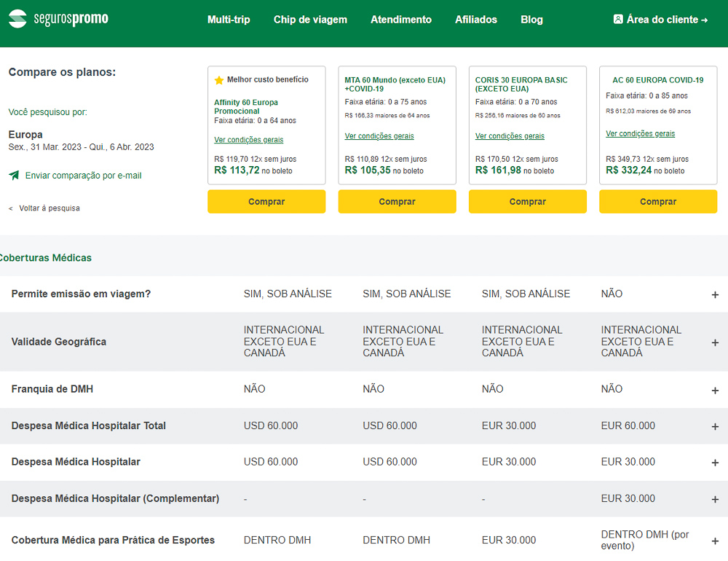
Task: Click the back arrow beside Voltar à pesquisa
Action: click(11, 208)
